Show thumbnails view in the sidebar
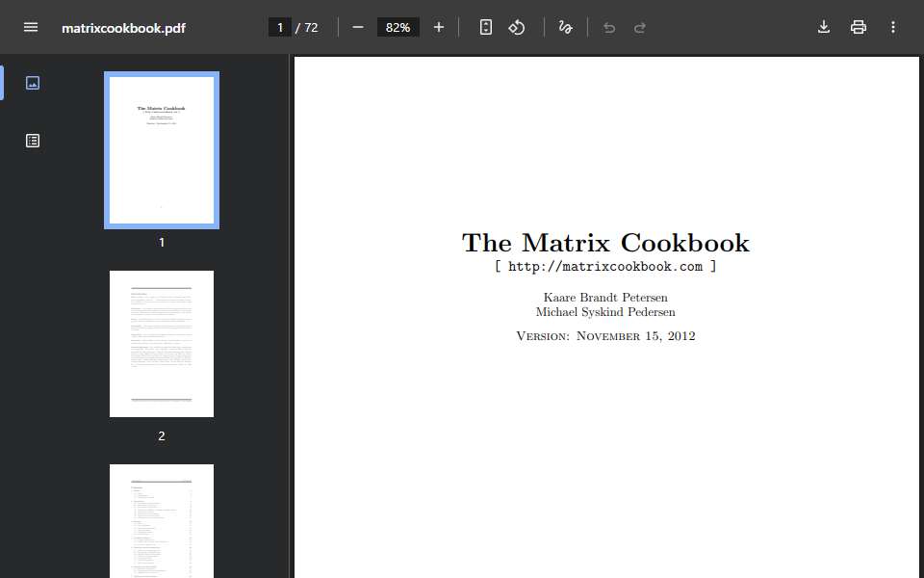The image size is (924, 578). click(x=33, y=83)
